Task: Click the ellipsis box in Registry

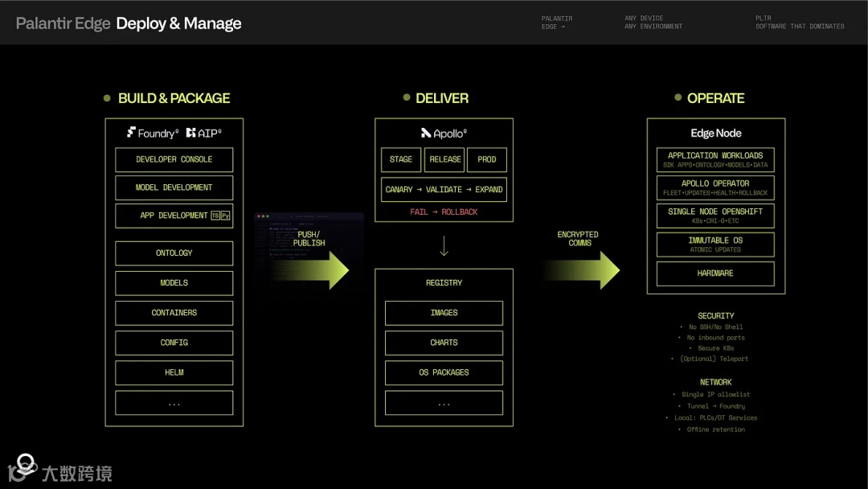Action: pyautogui.click(x=444, y=403)
